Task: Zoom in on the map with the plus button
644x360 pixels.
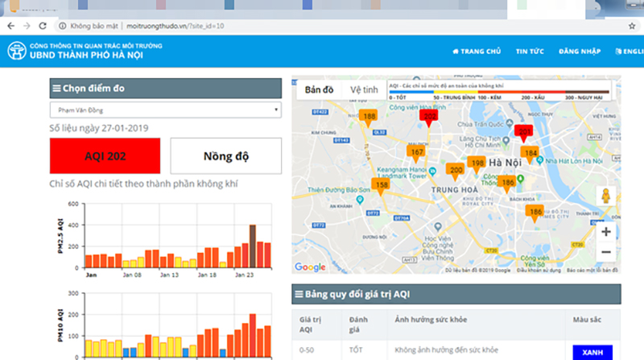Action: click(x=605, y=232)
